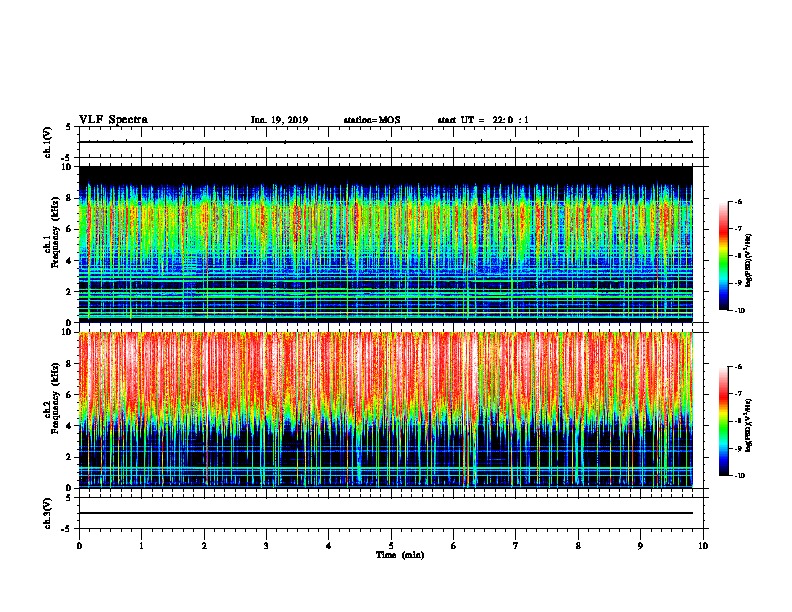This screenshot has height=612, width=792.
Task: Click inside the ch.1 spectrogram panel
Action: (x=386, y=244)
